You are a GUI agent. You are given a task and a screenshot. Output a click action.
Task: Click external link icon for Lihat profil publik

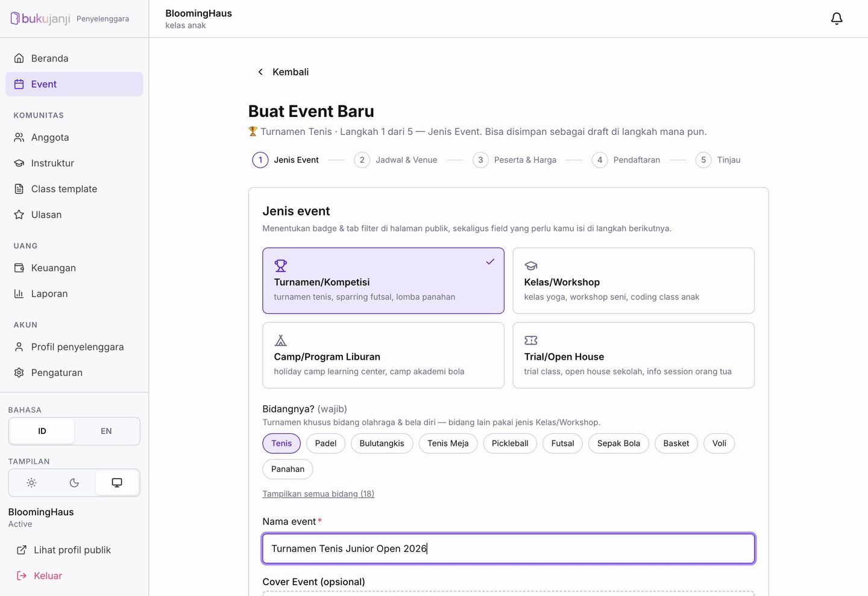point(22,550)
